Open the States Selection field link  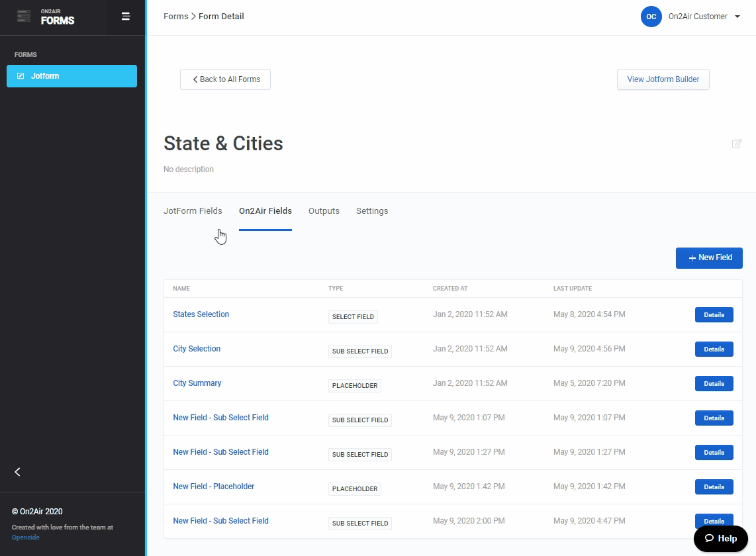point(201,314)
